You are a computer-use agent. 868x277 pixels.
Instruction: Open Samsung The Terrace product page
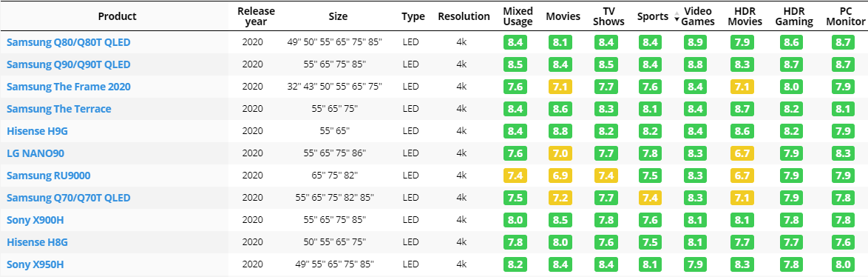[x=58, y=109]
